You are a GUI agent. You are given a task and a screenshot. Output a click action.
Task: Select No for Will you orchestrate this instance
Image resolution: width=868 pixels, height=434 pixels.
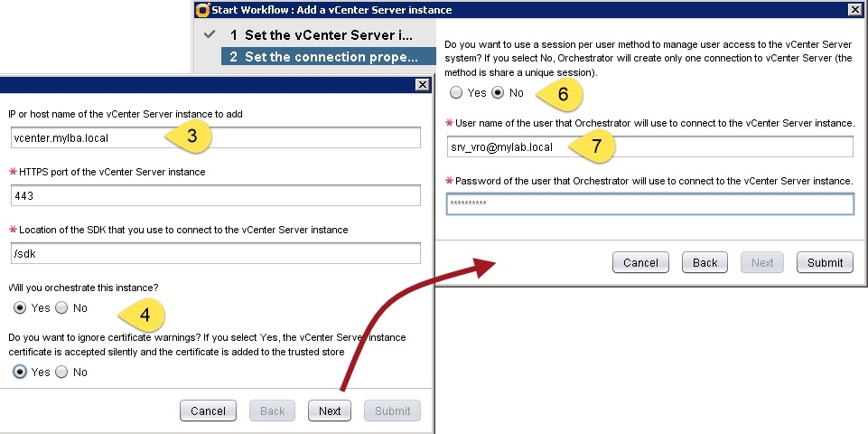62,307
